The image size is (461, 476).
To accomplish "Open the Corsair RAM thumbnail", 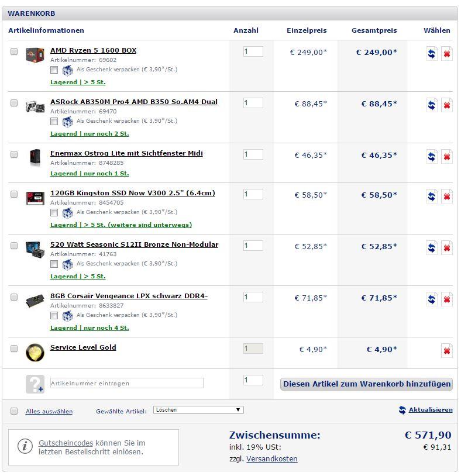I will (x=35, y=301).
